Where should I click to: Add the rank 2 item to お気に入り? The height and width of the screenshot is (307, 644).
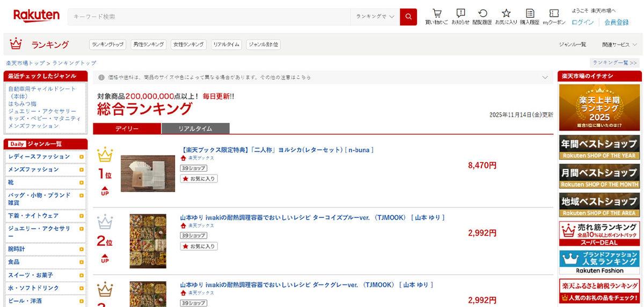point(199,246)
